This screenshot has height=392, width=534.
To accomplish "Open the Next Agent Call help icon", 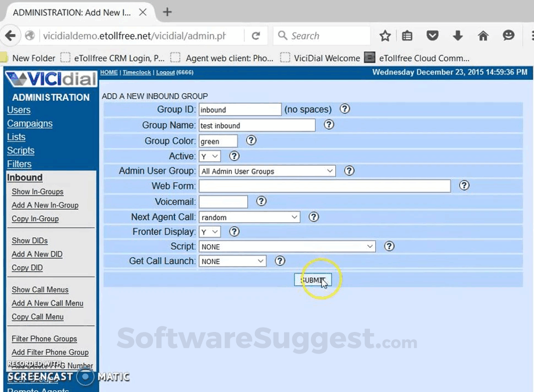I will click(x=314, y=217).
